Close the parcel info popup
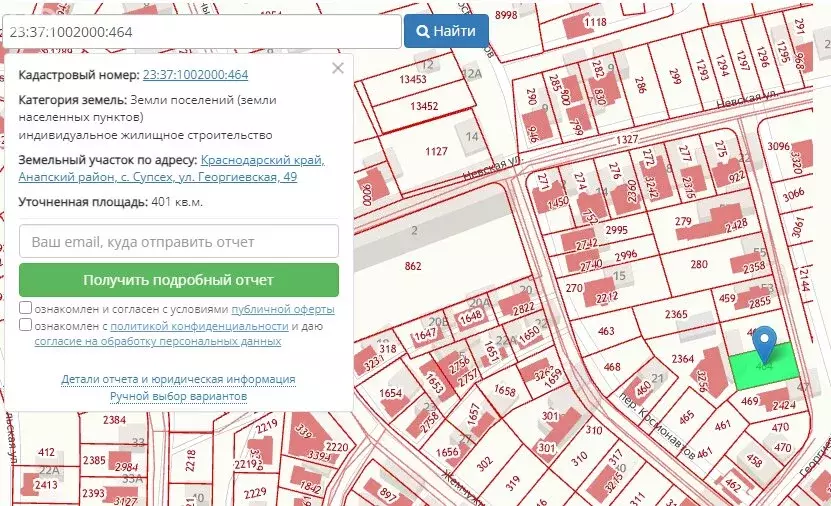The height and width of the screenshot is (506, 831). pos(338,68)
